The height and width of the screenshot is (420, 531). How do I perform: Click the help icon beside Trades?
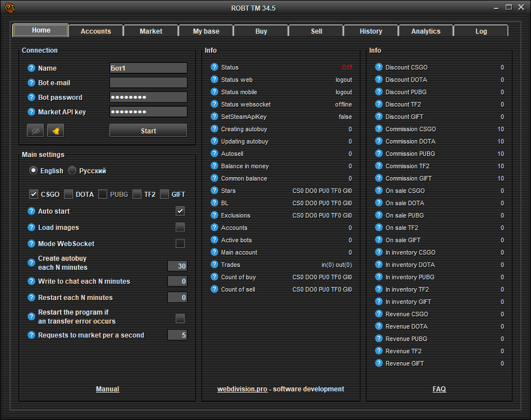[214, 265]
